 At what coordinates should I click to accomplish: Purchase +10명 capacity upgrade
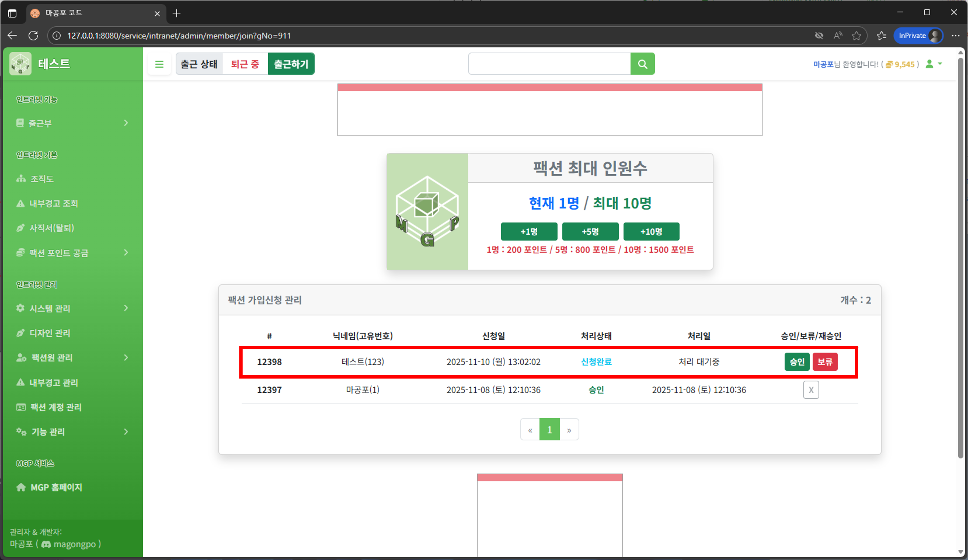651,231
